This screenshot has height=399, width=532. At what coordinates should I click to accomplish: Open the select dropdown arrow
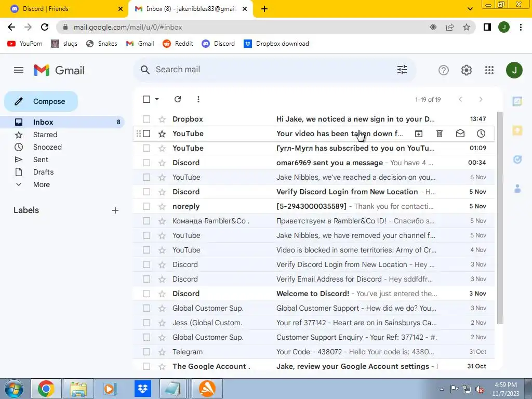pos(157,99)
